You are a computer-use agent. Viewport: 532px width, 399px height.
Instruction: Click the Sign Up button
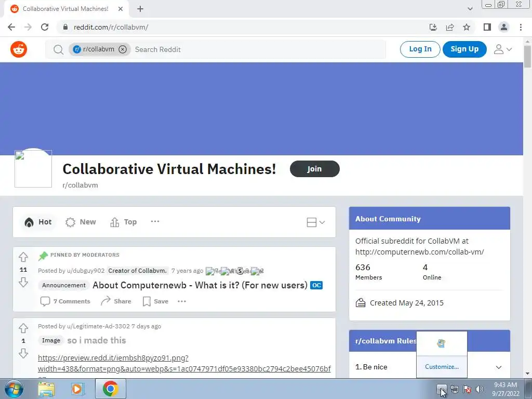coord(464,49)
